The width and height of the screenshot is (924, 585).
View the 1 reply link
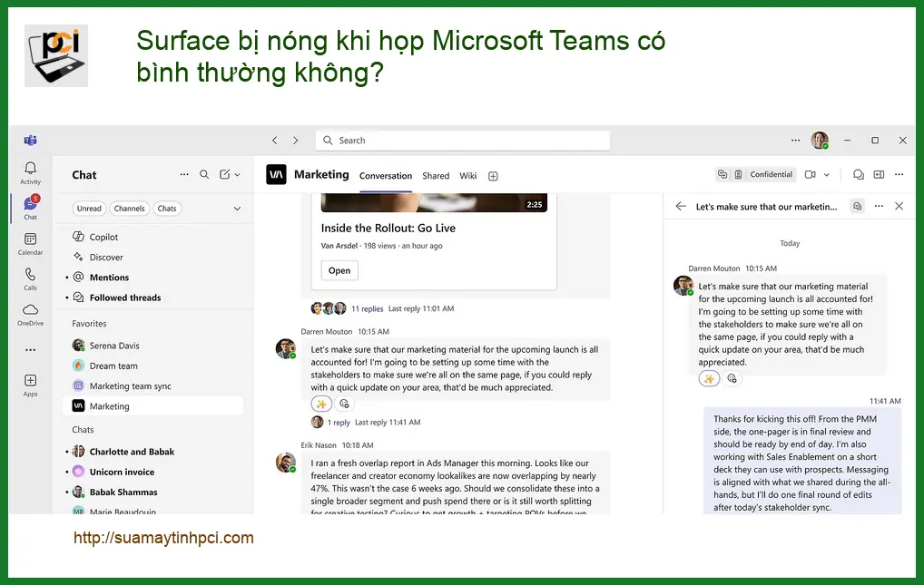coord(339,423)
